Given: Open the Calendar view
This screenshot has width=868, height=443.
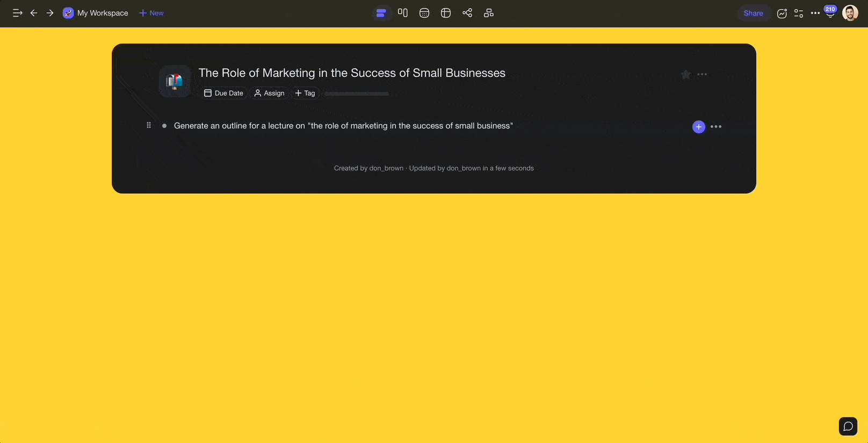Looking at the screenshot, I should tap(424, 13).
